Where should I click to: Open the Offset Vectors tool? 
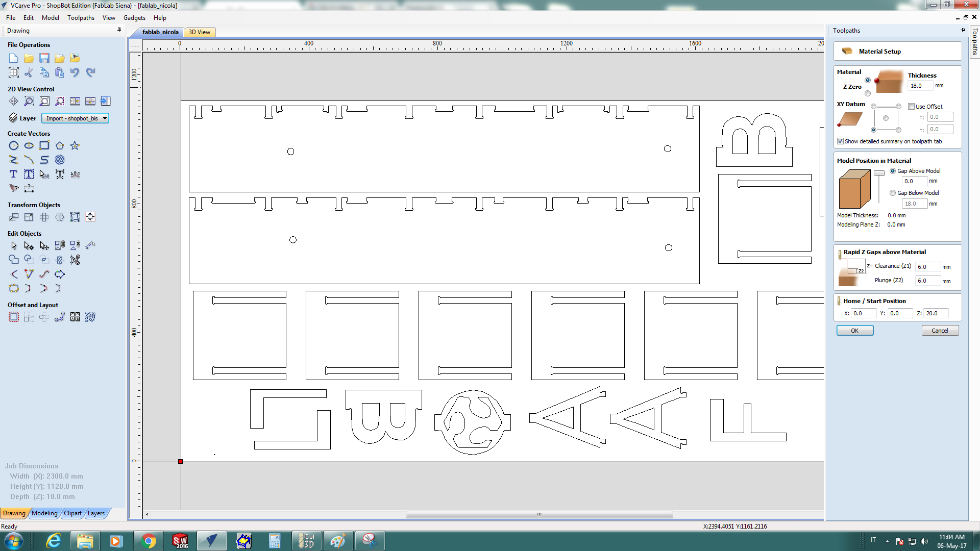(14, 317)
